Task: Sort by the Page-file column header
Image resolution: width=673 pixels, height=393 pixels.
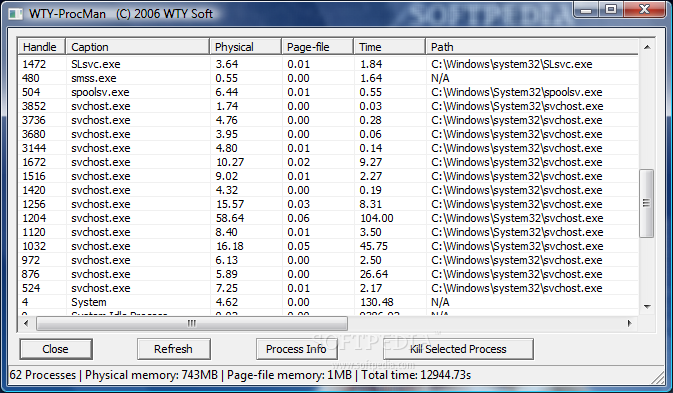Action: (x=318, y=47)
